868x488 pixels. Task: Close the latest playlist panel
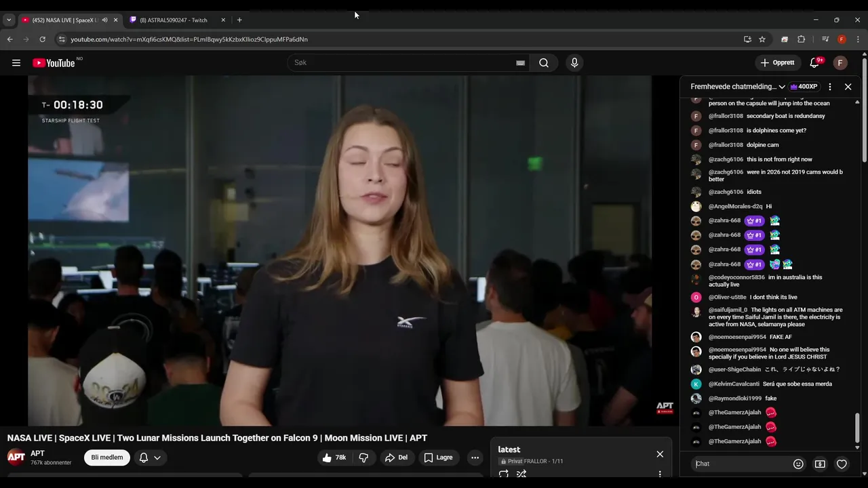point(660,454)
